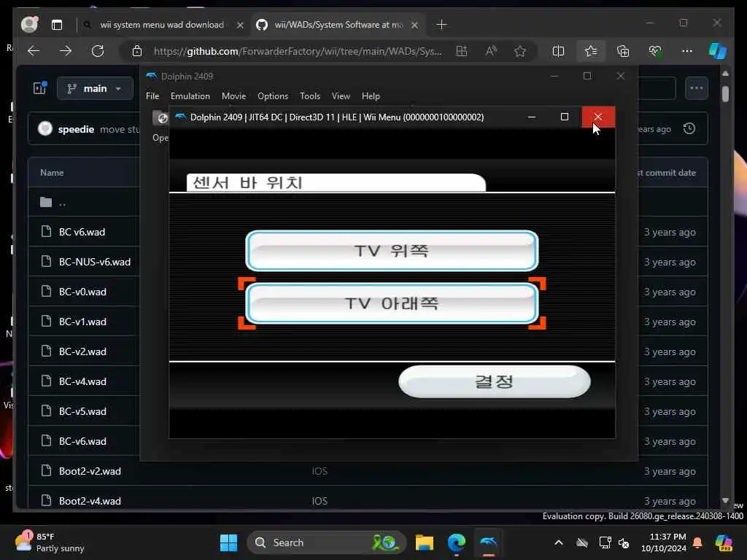Open BC-NUS-v6.wad file
Image resolution: width=747 pixels, height=560 pixels.
point(95,262)
